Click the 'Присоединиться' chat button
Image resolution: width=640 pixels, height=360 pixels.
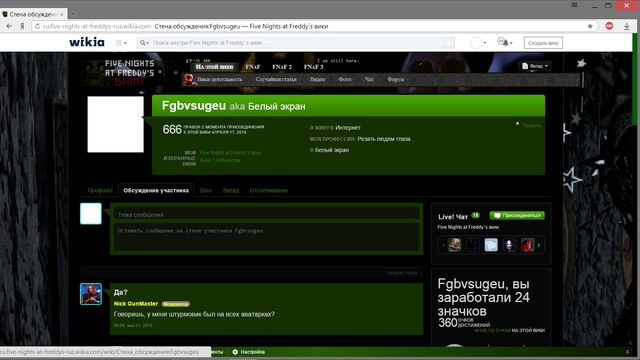tap(517, 215)
